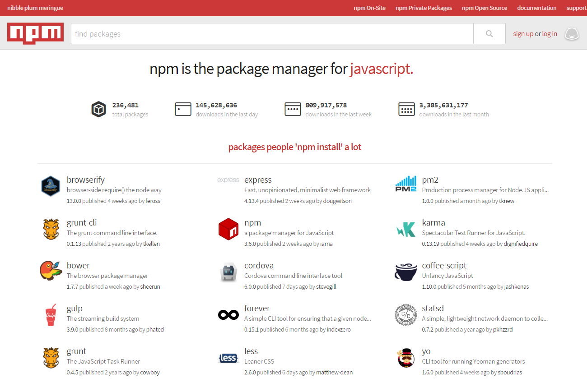Open the gulp package title
587x392 pixels.
point(75,309)
